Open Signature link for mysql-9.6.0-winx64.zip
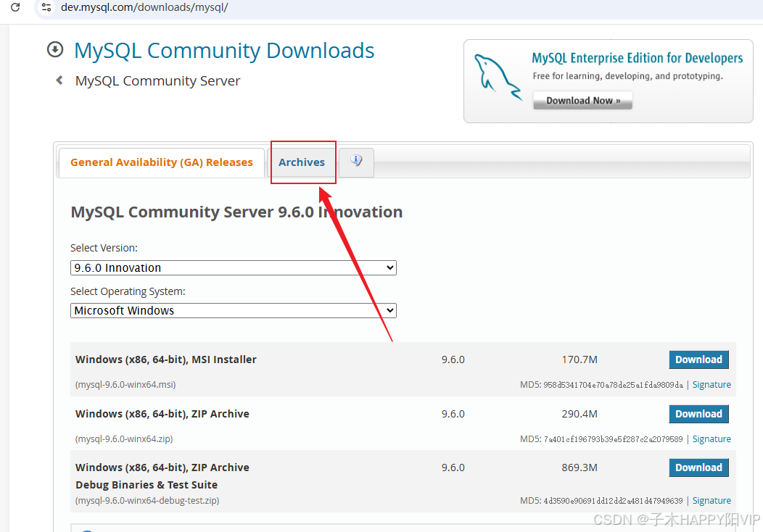The image size is (763, 532). tap(712, 439)
